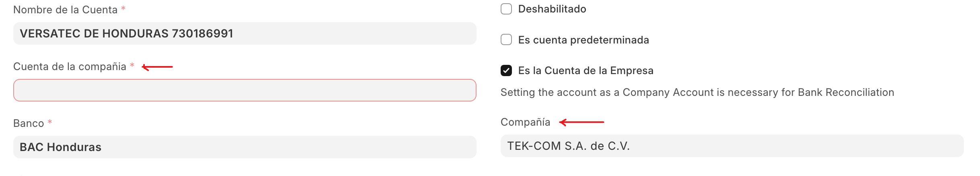Open the Banco field showing BAC Honduras
The image size is (980, 176).
pyautogui.click(x=244, y=147)
